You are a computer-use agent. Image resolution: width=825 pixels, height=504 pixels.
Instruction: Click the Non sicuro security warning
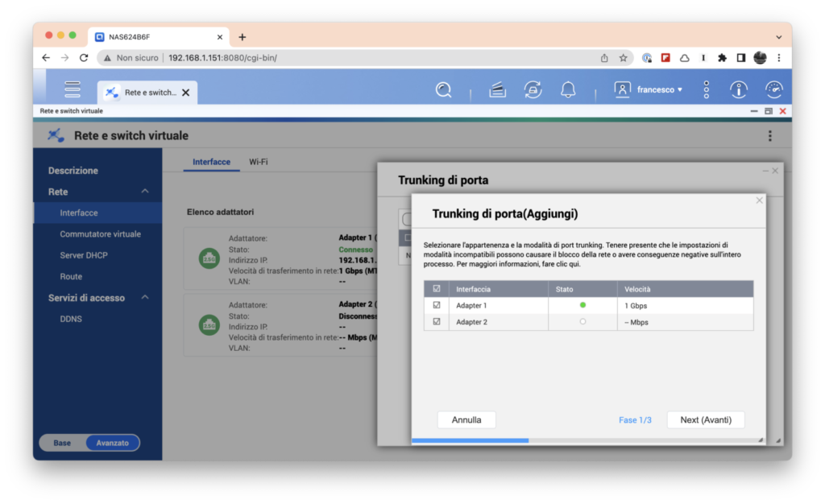131,58
